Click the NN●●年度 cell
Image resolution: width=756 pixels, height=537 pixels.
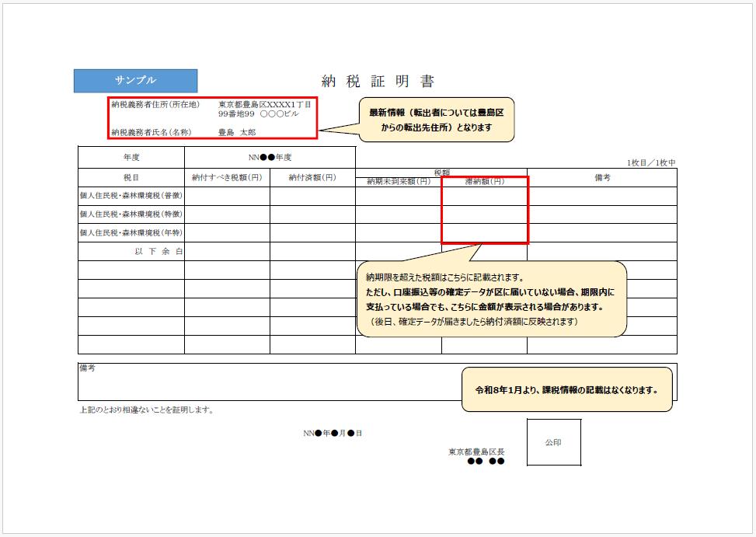click(x=270, y=157)
